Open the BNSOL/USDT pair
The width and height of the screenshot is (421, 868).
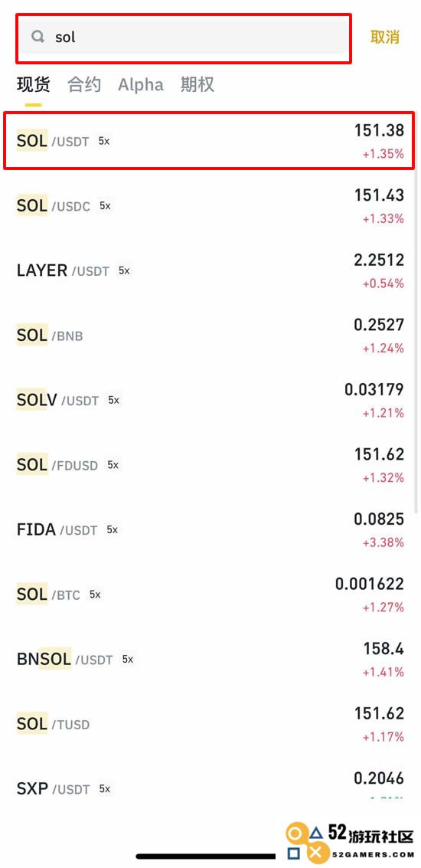[x=210, y=660]
